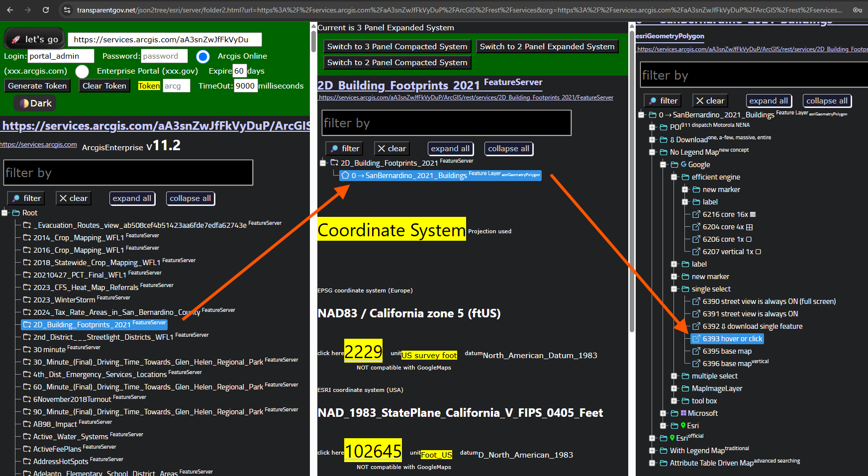Image resolution: width=868 pixels, height=476 pixels.
Task: Switch to 2 Panel Compacted System
Action: pos(397,62)
